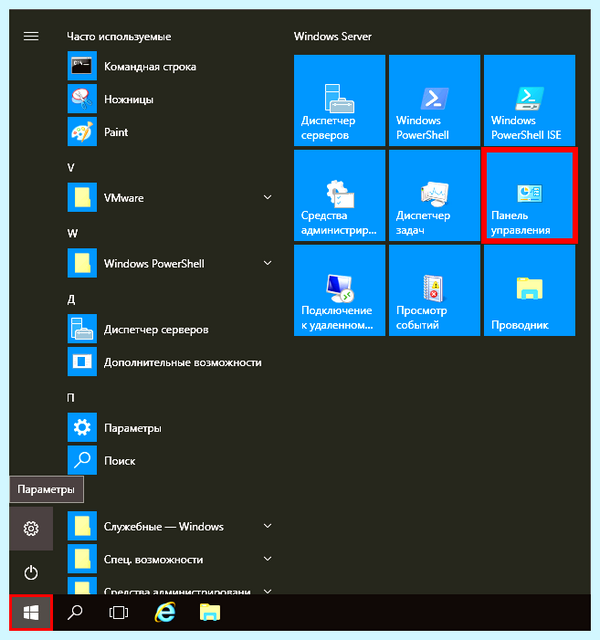Screen dimensions: 600x640
Task: Click the Windows Start button
Action: pyautogui.click(x=31, y=612)
